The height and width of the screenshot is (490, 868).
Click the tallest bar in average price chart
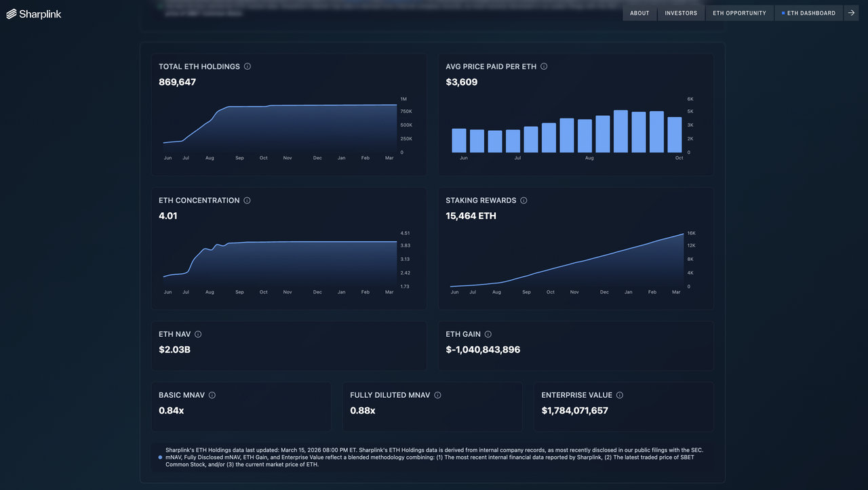pos(620,131)
